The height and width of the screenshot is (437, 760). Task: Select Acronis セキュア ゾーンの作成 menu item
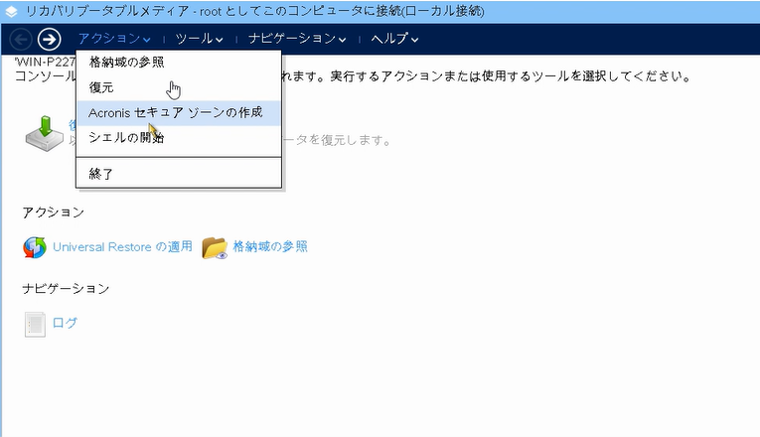pyautogui.click(x=179, y=113)
